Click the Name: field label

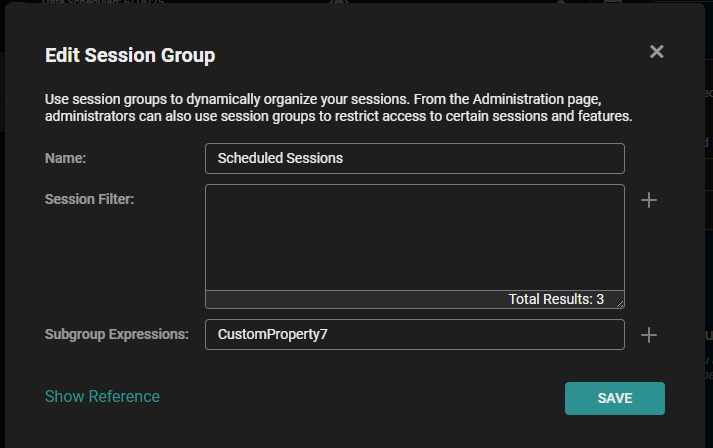[66, 158]
